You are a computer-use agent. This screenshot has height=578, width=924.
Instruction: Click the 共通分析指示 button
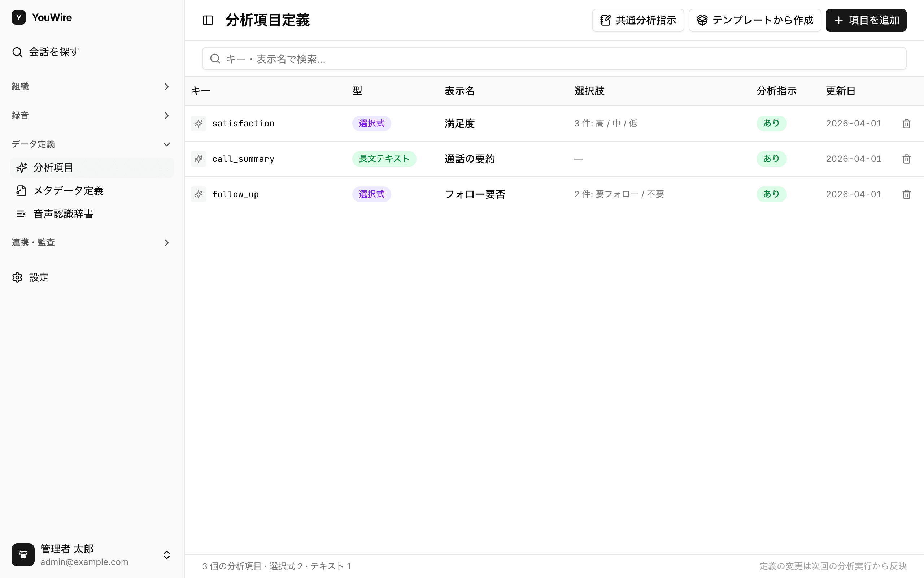pyautogui.click(x=638, y=20)
